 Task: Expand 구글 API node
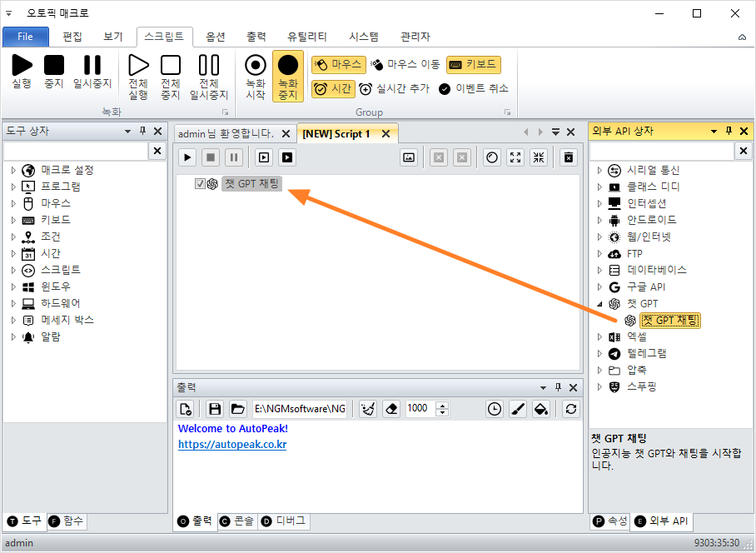tap(599, 286)
